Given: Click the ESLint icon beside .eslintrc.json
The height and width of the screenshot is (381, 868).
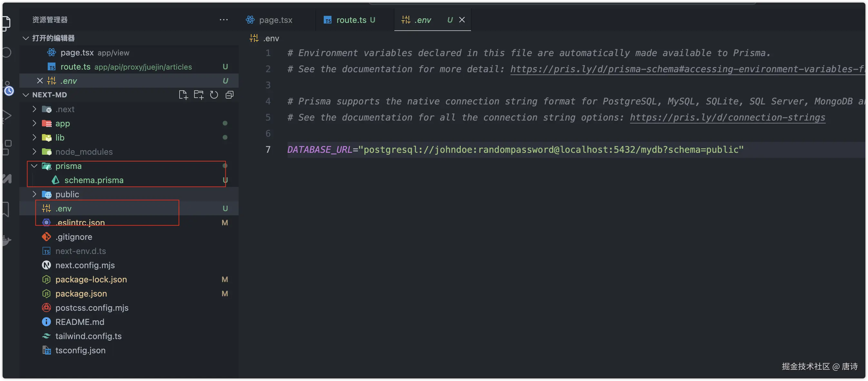Looking at the screenshot, I should pyautogui.click(x=46, y=223).
